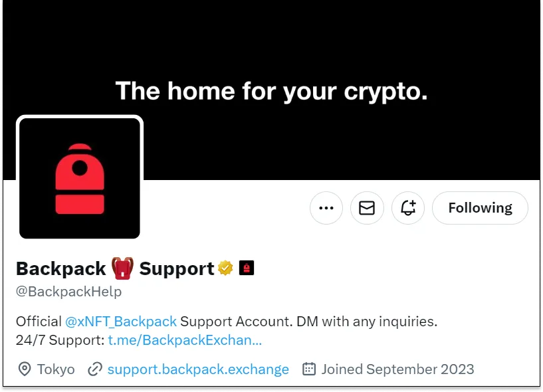Open the t.me/BackpackExchan... Telegram link
Viewport: 543px width, 392px height.
[185, 340]
